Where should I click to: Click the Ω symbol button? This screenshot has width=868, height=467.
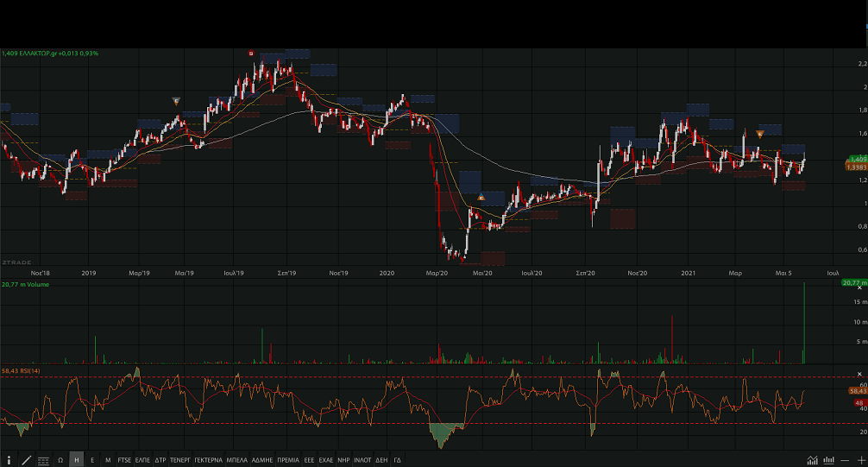[60, 460]
